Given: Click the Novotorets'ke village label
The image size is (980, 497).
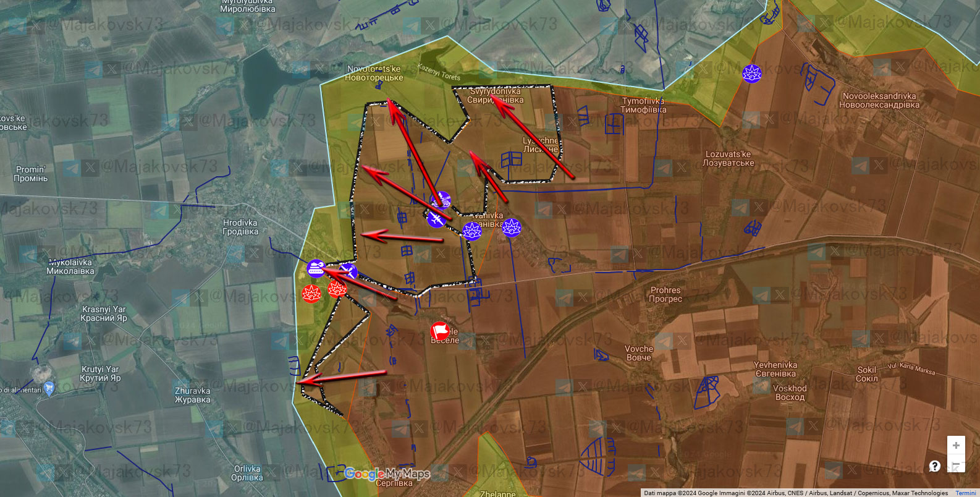Looking at the screenshot, I should (x=374, y=74).
